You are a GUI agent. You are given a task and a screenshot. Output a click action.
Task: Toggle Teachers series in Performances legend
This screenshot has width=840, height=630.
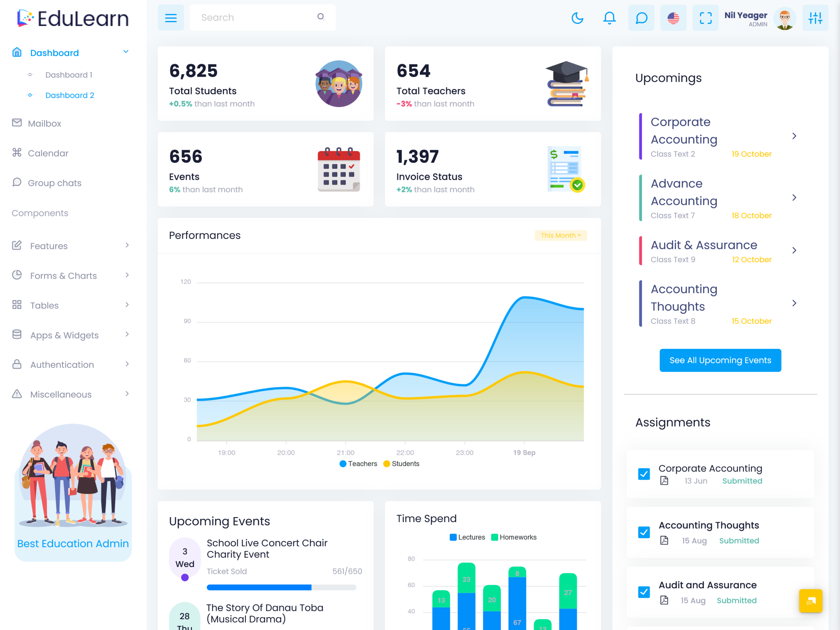pyautogui.click(x=358, y=464)
